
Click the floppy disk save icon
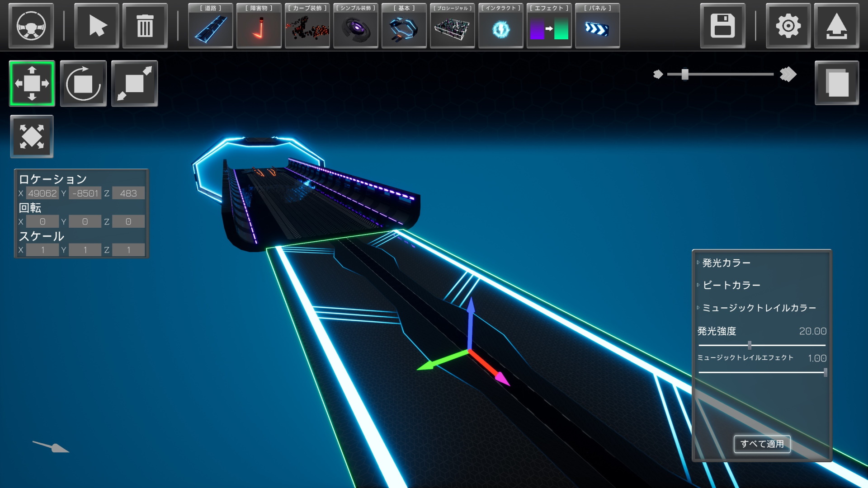pyautogui.click(x=722, y=26)
